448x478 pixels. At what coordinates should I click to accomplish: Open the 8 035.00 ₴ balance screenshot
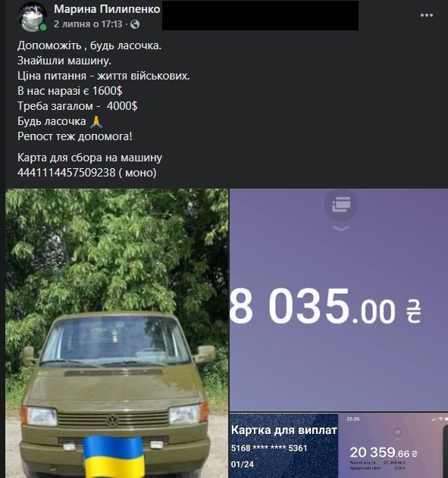(339, 300)
